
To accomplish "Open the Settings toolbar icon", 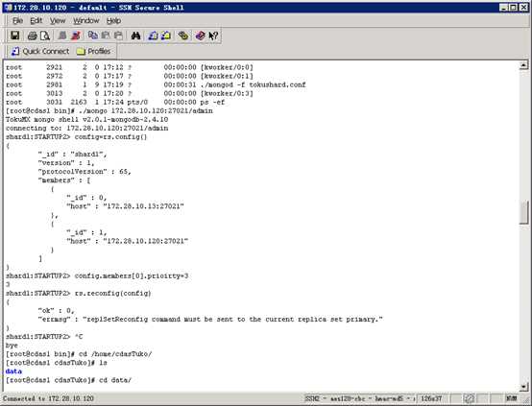I will point(183,36).
